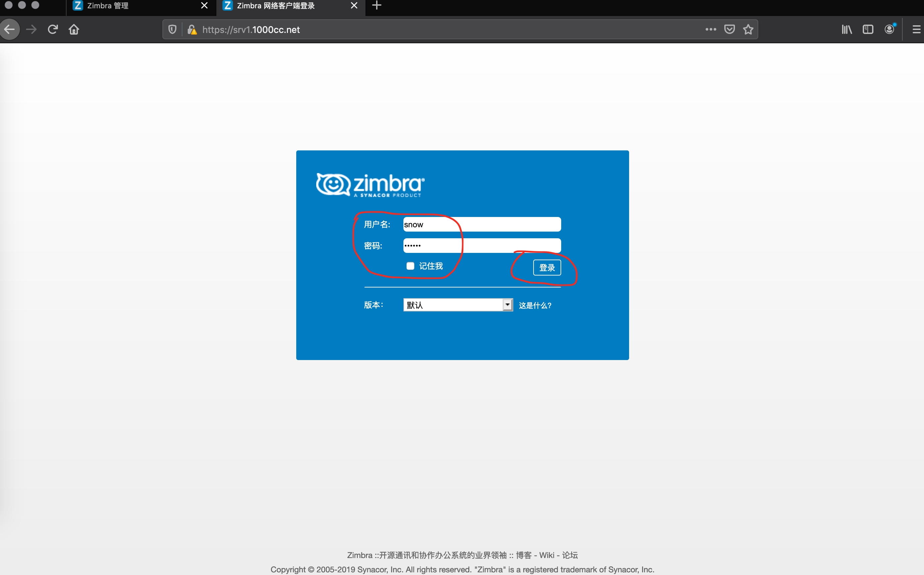
Task: Click the Zimbra logo on login panel
Action: 370,185
